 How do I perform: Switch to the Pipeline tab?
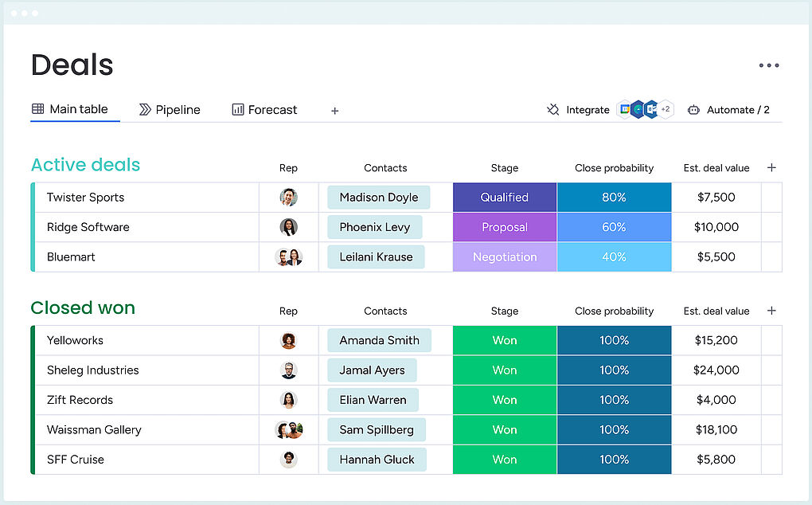(x=170, y=110)
